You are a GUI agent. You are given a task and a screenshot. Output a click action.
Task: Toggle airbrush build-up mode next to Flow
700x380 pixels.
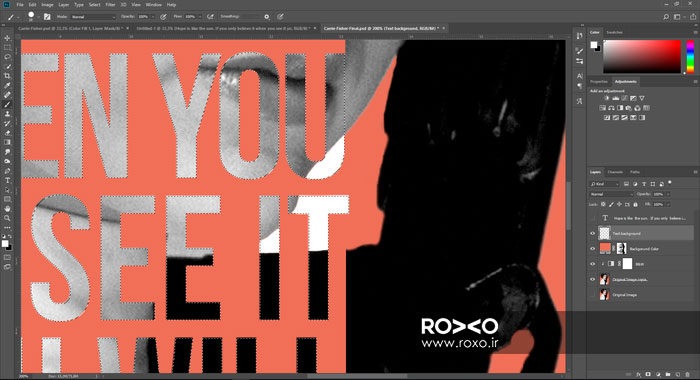[211, 17]
